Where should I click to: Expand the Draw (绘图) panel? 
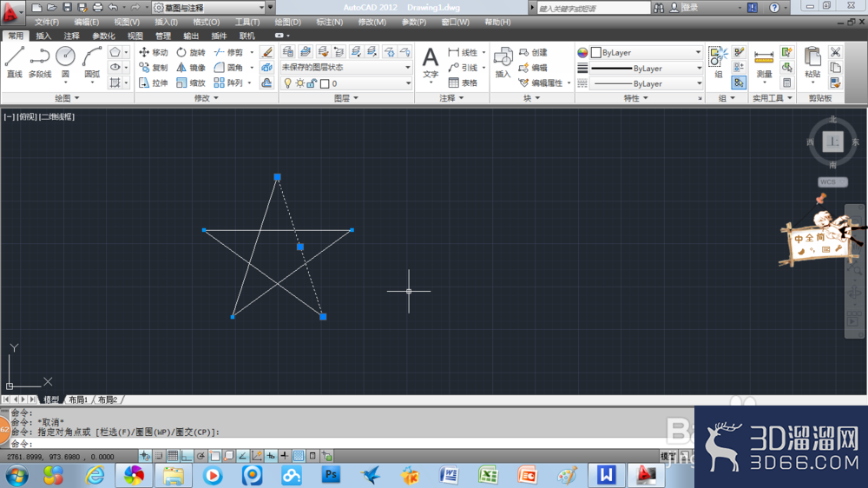(67, 98)
